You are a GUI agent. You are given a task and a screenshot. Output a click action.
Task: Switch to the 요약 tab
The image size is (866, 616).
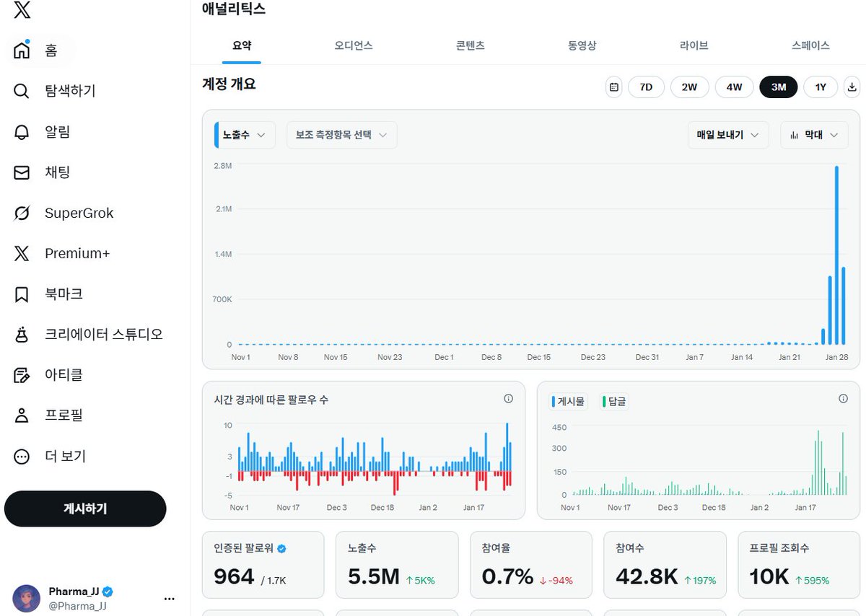click(242, 45)
